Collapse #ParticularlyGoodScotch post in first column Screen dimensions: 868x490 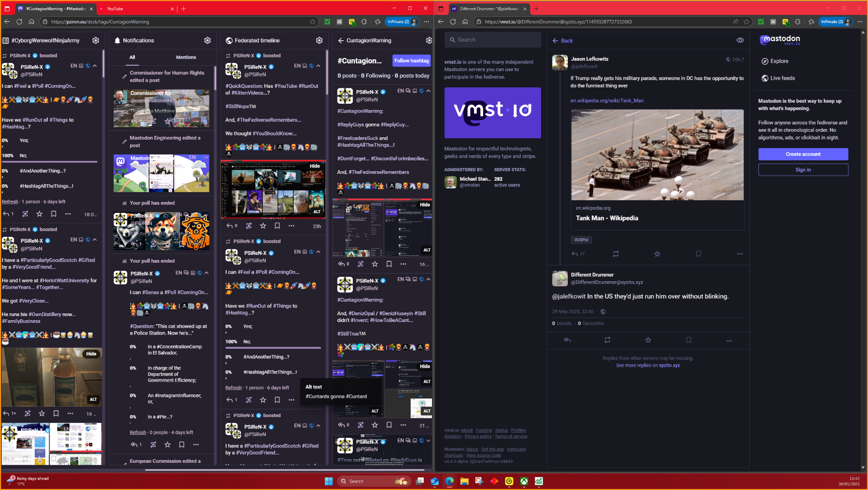tap(95, 240)
